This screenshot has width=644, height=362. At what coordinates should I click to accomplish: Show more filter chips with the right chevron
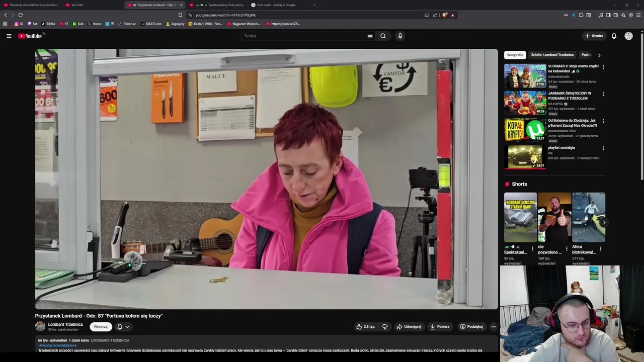point(599,55)
